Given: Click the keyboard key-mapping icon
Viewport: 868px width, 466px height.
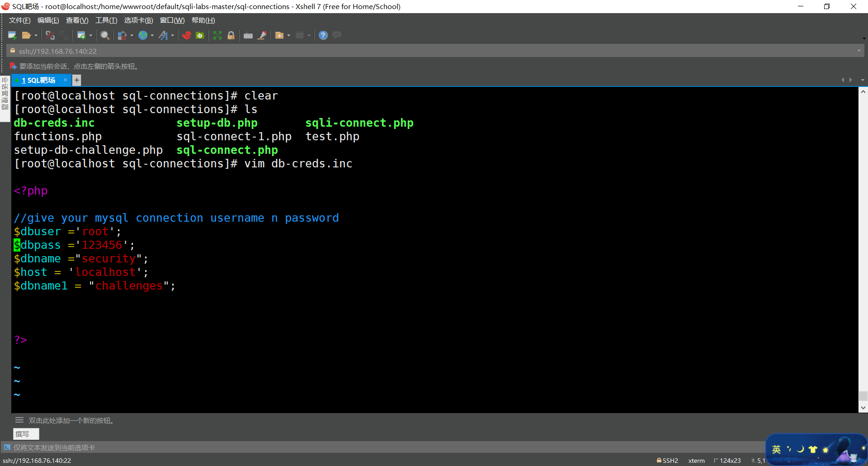Looking at the screenshot, I should coord(248,35).
